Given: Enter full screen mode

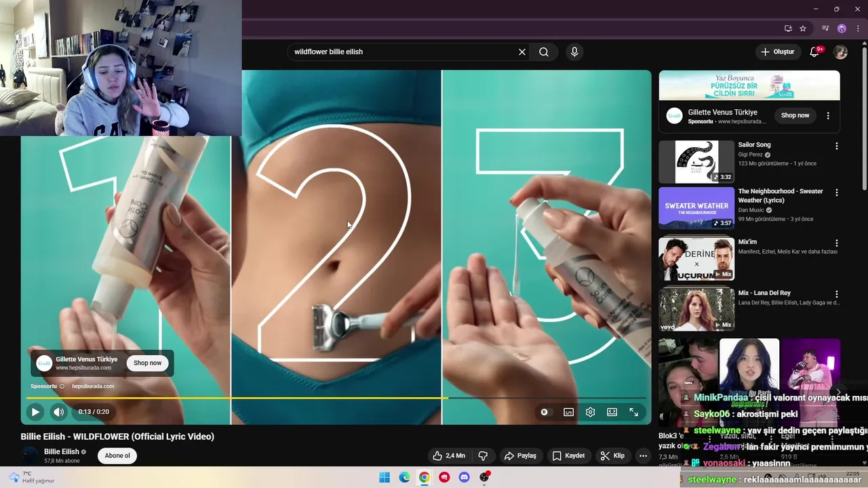Looking at the screenshot, I should [633, 412].
